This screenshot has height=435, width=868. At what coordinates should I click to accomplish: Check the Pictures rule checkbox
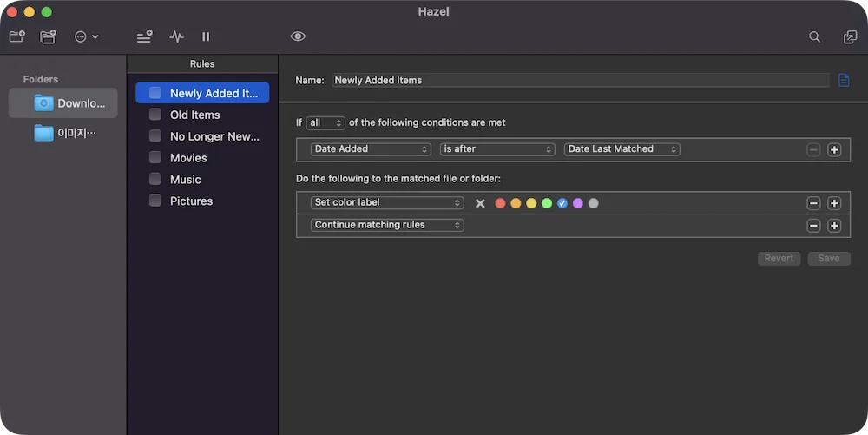155,201
